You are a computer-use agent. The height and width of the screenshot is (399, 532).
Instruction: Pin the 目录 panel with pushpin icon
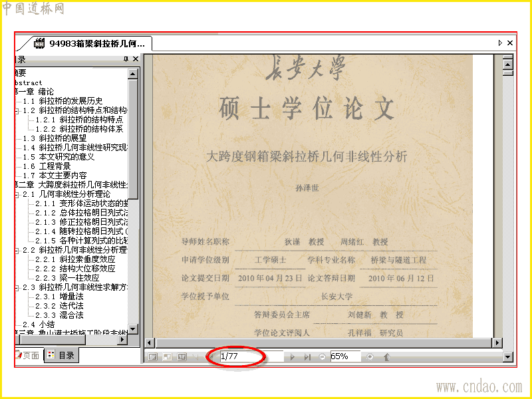[x=126, y=59]
